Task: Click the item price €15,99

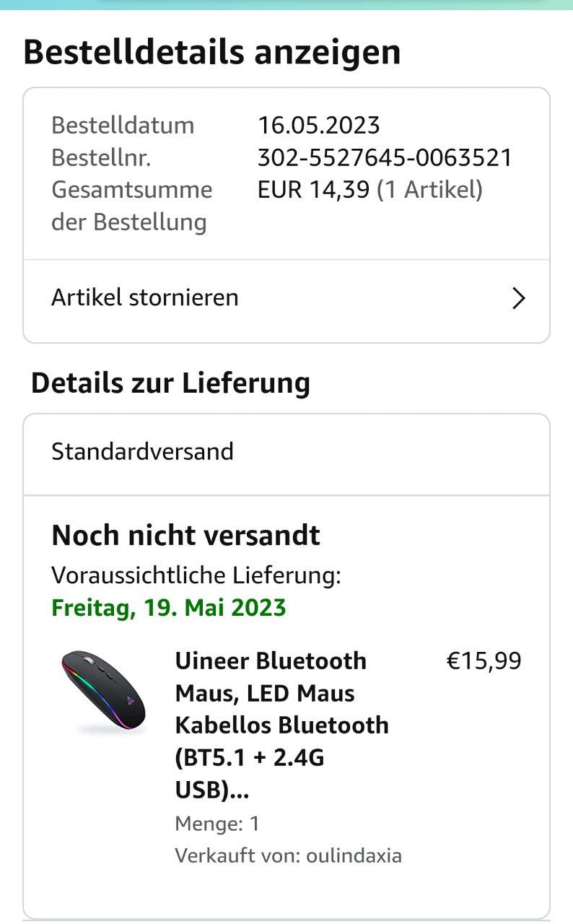Action: click(x=484, y=661)
